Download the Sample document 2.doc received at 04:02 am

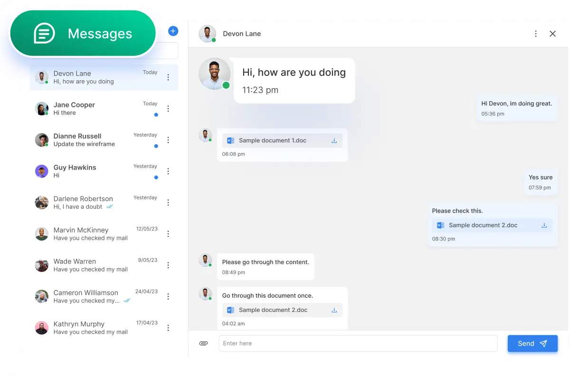coord(334,310)
